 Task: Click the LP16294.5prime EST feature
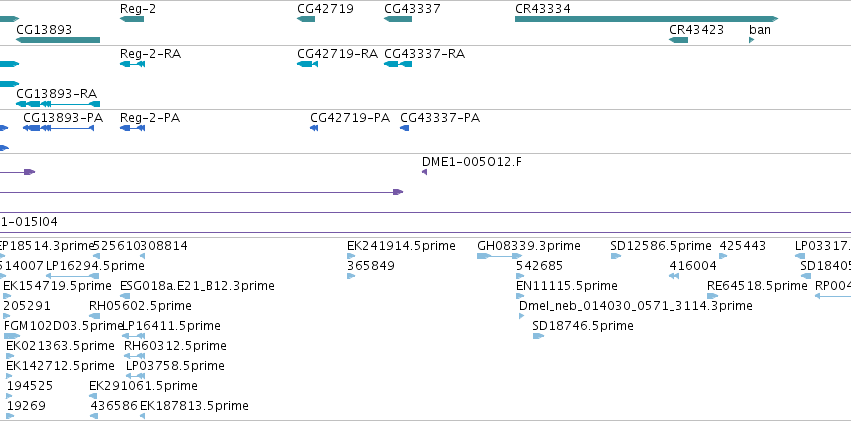pyautogui.click(x=73, y=276)
